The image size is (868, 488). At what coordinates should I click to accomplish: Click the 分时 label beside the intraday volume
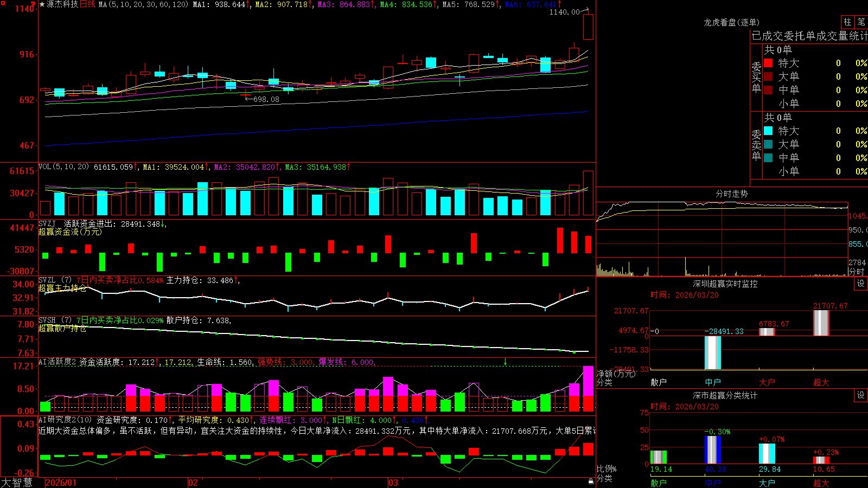(x=857, y=271)
